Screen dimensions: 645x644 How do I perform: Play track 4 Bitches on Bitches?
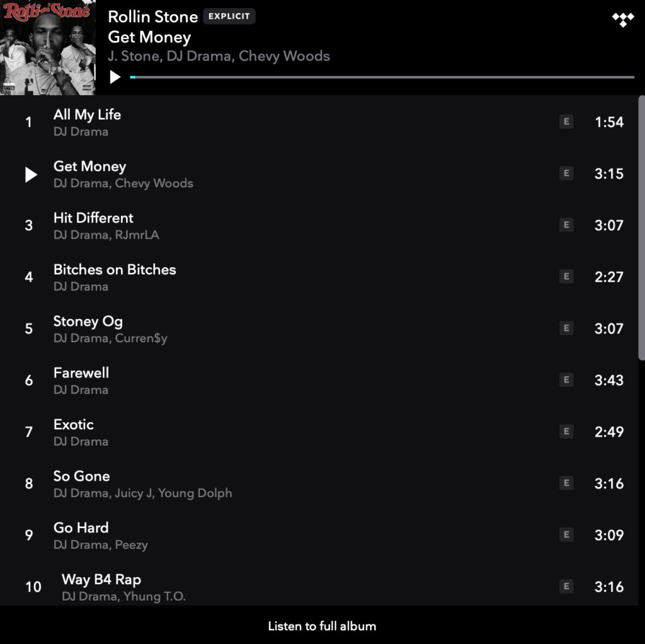[x=319, y=277]
